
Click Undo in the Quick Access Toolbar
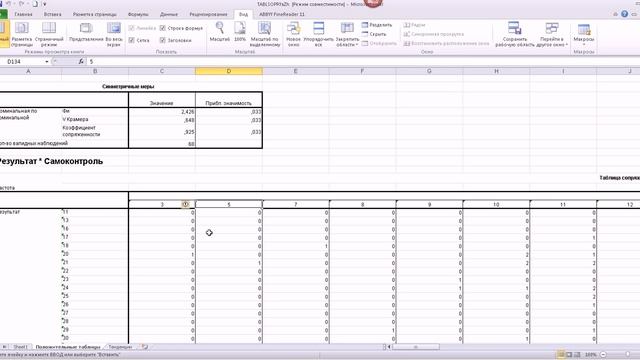click(x=9, y=4)
